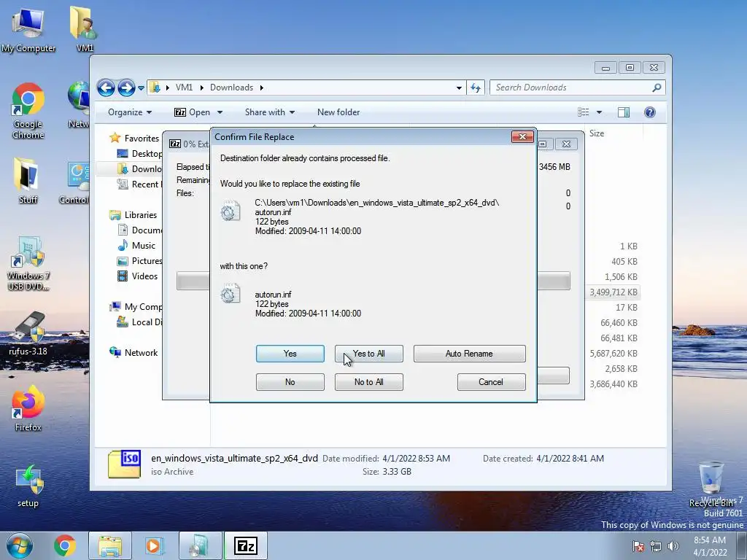This screenshot has width=747, height=560.
Task: Close the Confirm File Replace dialog
Action: coord(522,136)
